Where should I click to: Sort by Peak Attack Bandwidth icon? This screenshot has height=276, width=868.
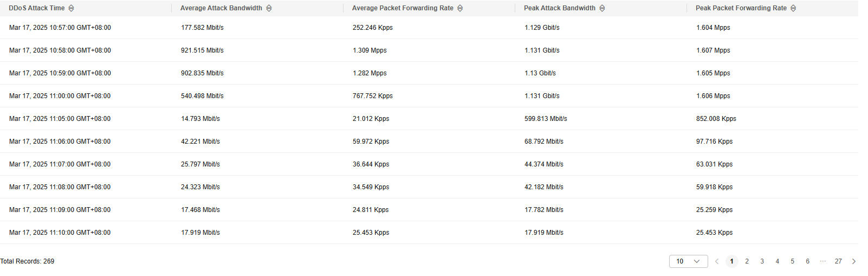(x=602, y=8)
